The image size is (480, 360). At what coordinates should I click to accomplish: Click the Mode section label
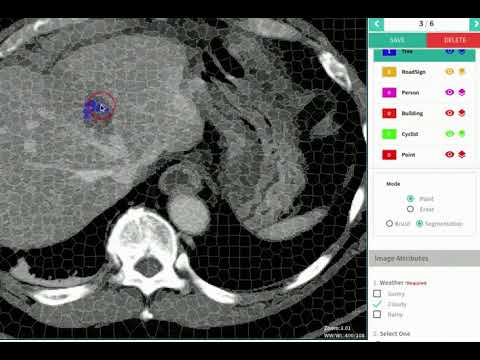pyautogui.click(x=393, y=184)
